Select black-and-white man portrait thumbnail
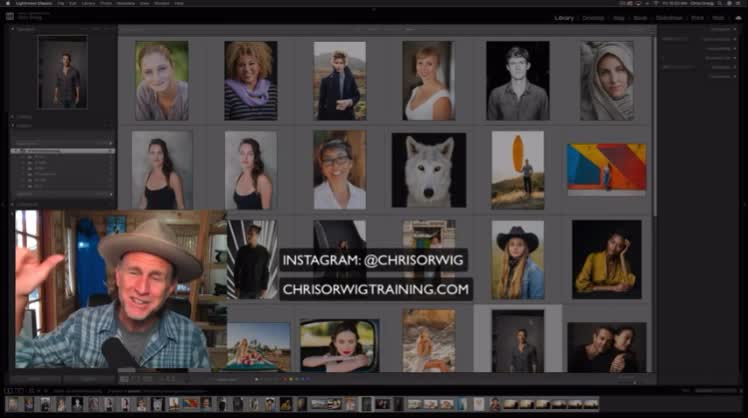Screen dimensions: 748x418 pyautogui.click(x=518, y=81)
